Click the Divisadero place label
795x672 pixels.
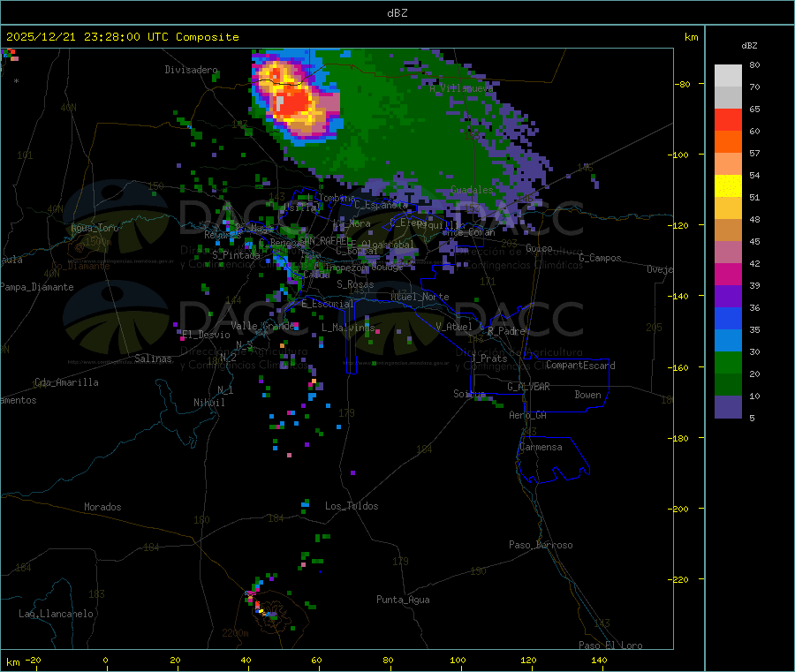click(x=191, y=70)
